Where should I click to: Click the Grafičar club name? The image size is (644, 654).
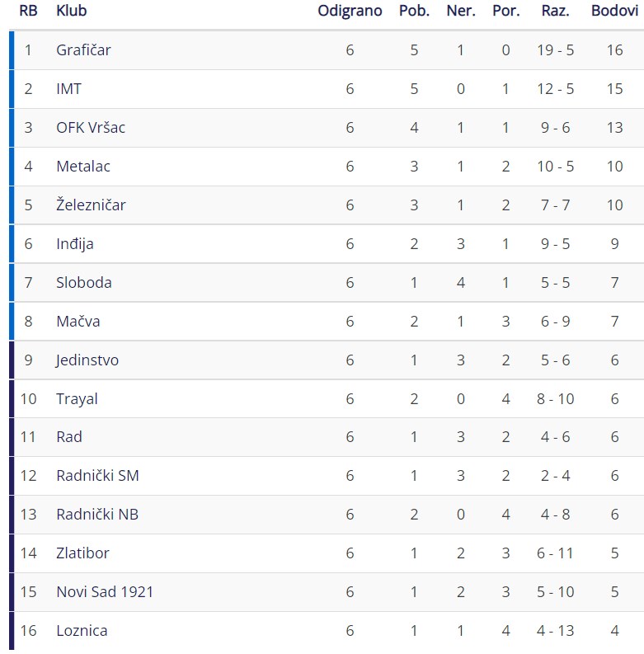click(83, 50)
